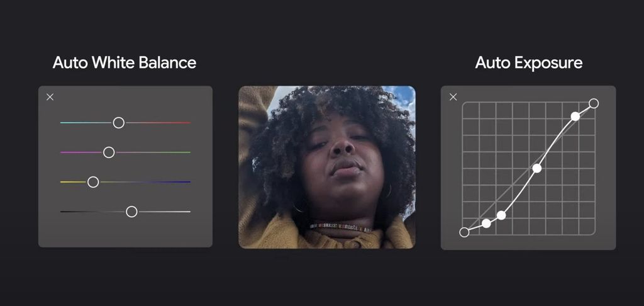Click the cyan-to-red slider handle
This screenshot has height=306, width=644.
[118, 123]
